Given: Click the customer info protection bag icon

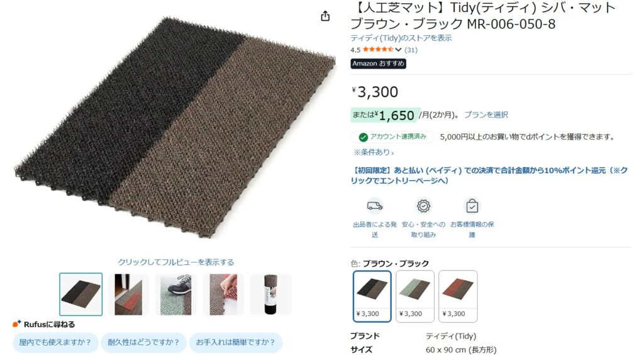Looking at the screenshot, I should (x=472, y=206).
